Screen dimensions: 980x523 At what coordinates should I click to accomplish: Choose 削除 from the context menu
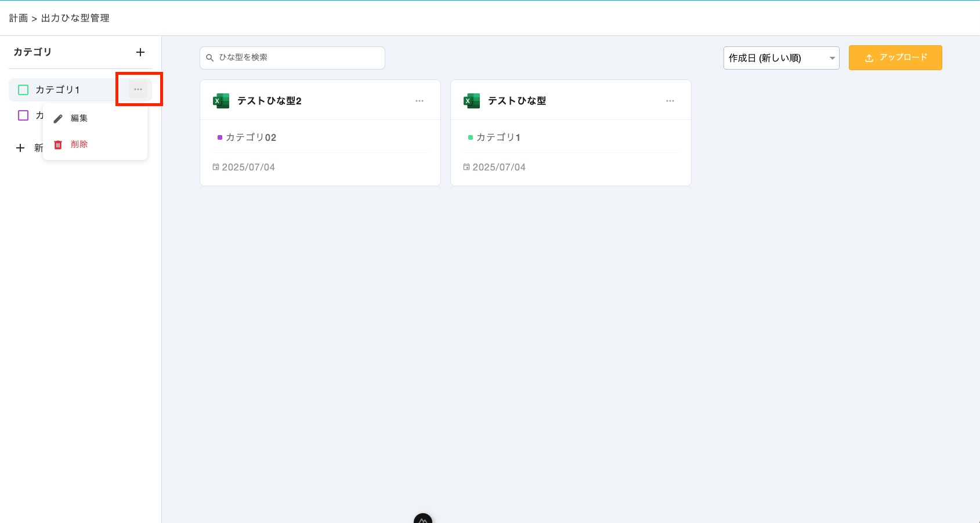[79, 144]
